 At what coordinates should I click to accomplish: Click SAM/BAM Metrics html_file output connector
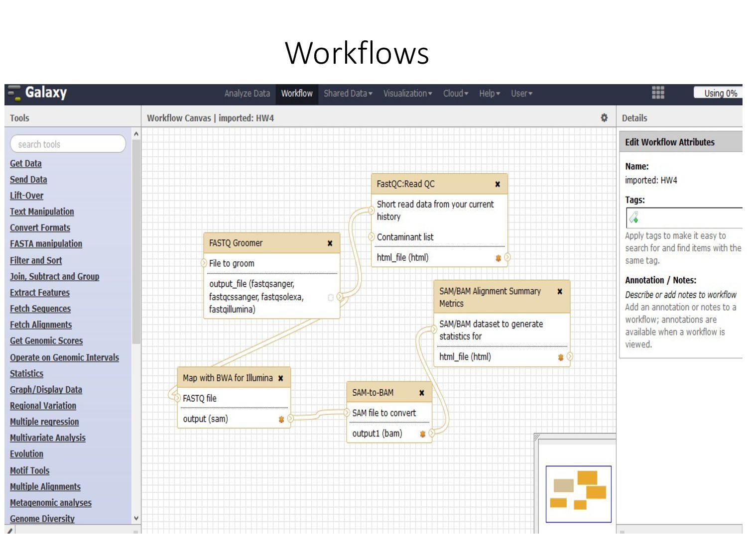point(570,356)
